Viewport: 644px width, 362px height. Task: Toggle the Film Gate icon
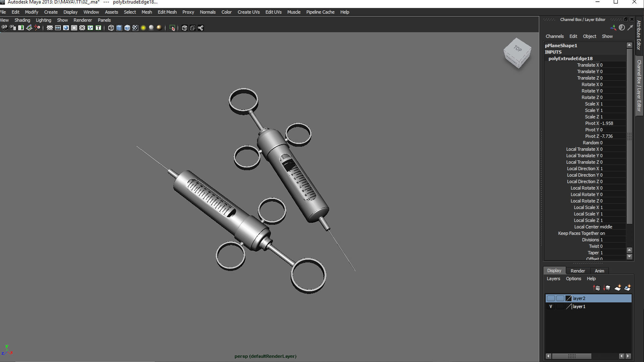tap(58, 28)
